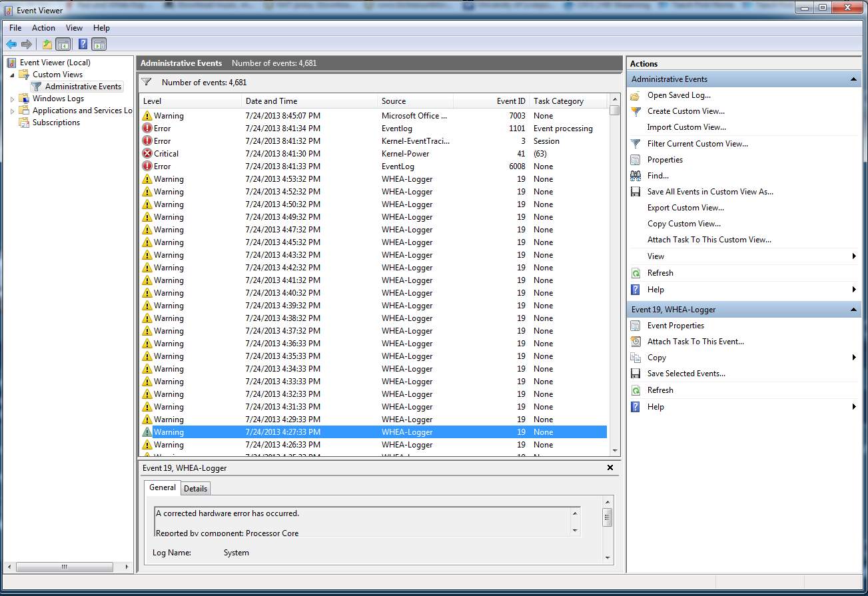Click the Find binoculars icon
Image resolution: width=868 pixels, height=596 pixels.
click(x=636, y=176)
